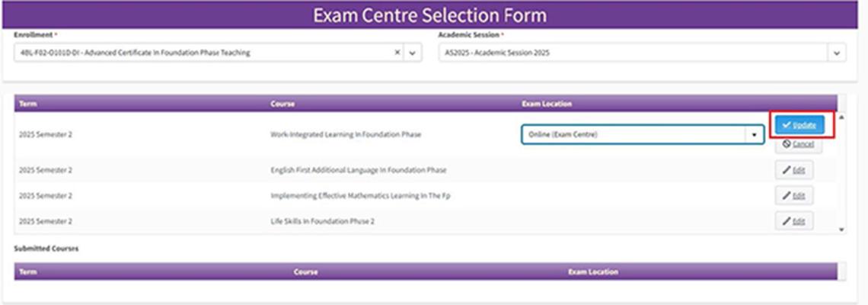The height and width of the screenshot is (305, 868).
Task: Click the Course header under Submitted Courses
Action: pos(306,271)
